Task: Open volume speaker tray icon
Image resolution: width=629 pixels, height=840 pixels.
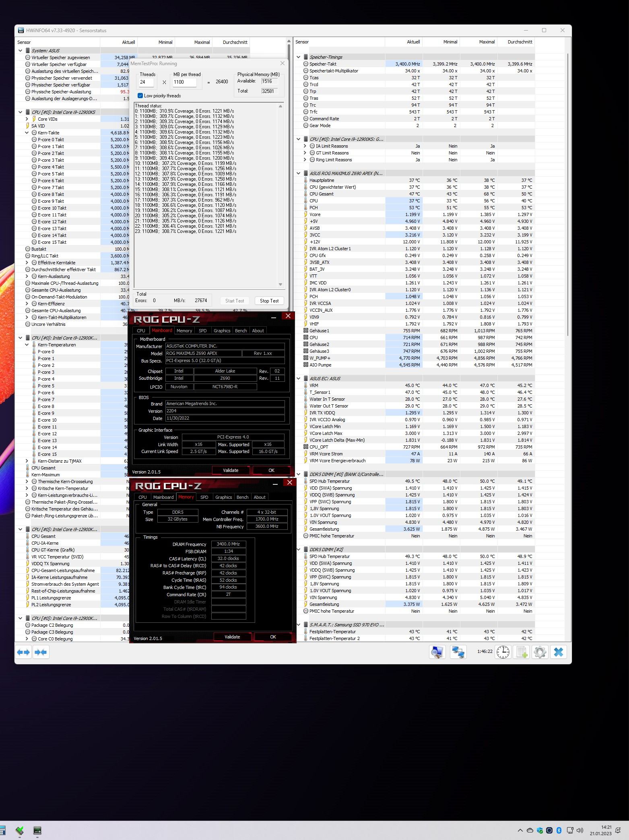Action: [x=580, y=830]
